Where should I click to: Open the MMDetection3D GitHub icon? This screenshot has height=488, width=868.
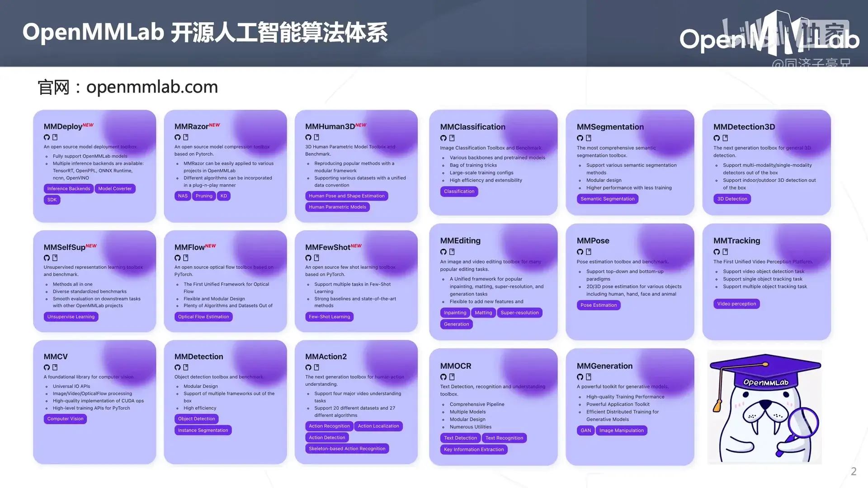coord(717,138)
